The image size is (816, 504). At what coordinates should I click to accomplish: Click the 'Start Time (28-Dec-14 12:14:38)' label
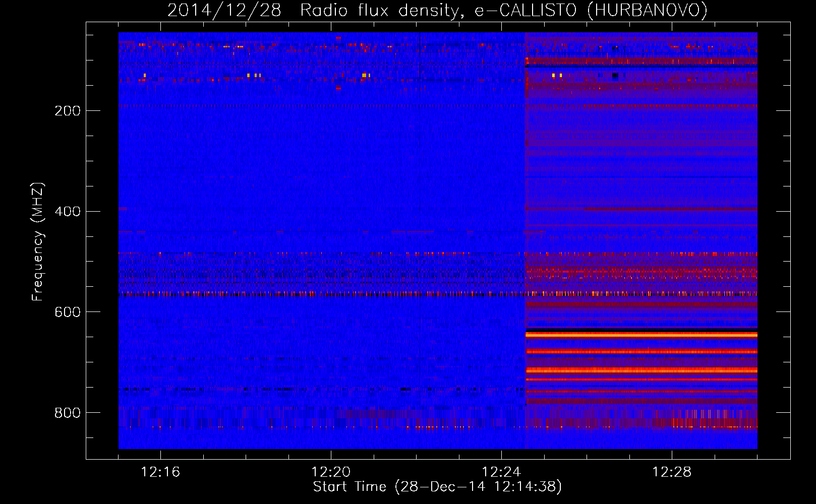[x=437, y=487]
